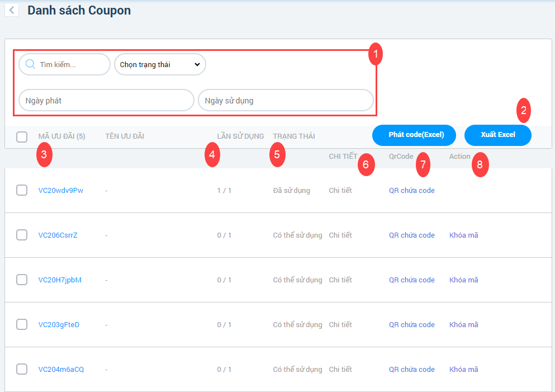Check the box for VC206CsrrZ

[22, 235]
